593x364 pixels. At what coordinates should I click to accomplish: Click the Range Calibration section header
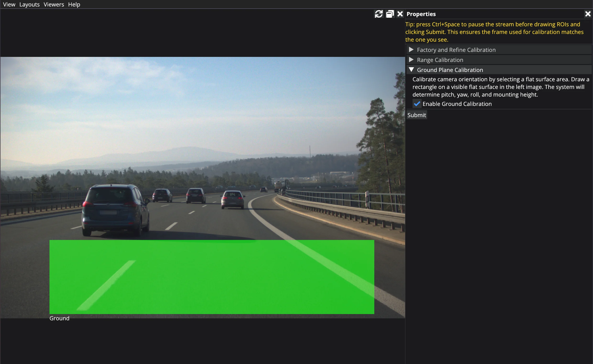tap(499, 60)
